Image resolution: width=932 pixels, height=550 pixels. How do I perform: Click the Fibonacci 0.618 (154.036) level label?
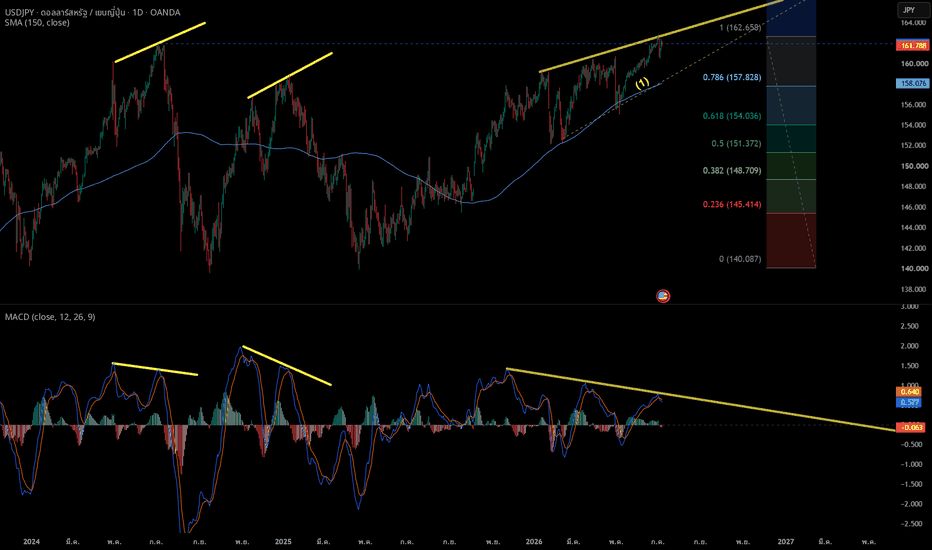[x=732, y=116]
